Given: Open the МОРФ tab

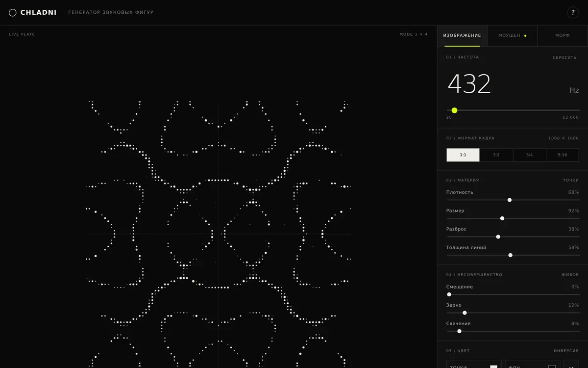Looking at the screenshot, I should pos(563,36).
